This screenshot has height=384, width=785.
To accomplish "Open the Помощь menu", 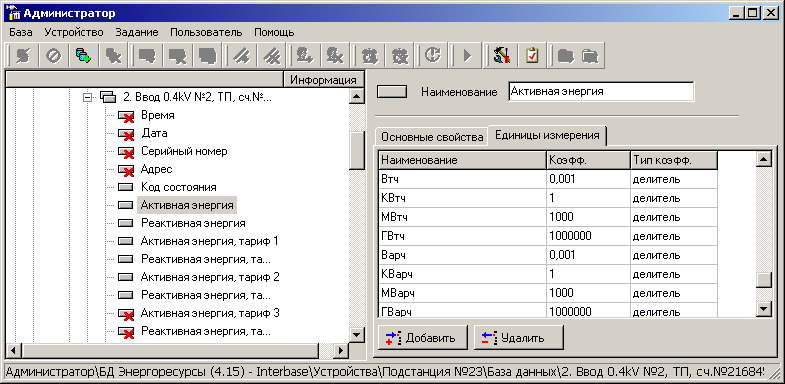I will point(274,33).
